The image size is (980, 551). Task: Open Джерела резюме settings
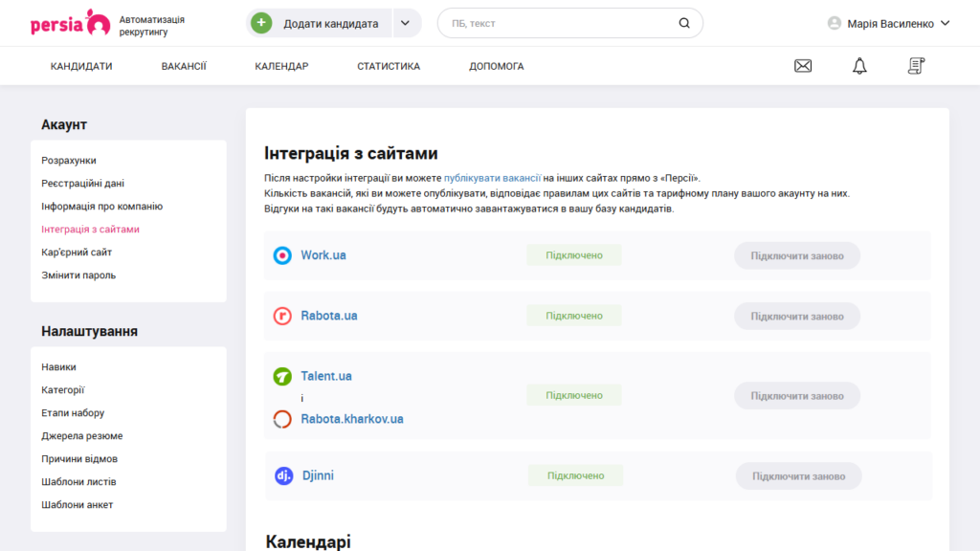click(x=82, y=436)
